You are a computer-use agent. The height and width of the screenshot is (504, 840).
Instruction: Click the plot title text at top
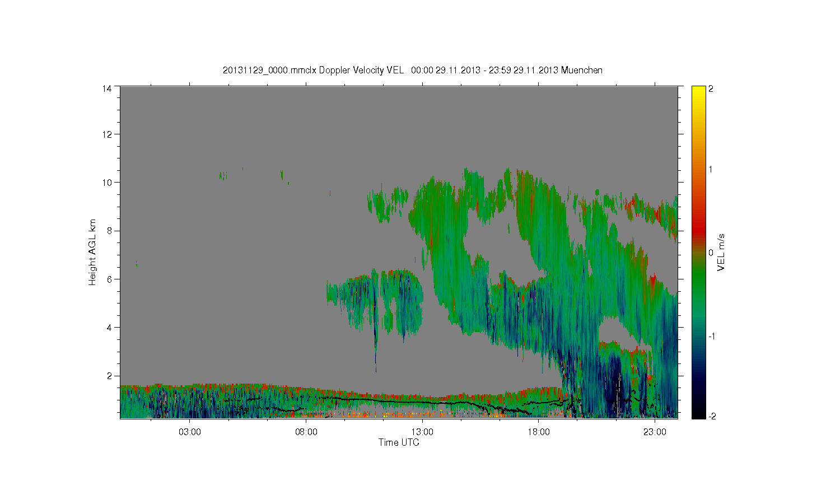coord(413,70)
